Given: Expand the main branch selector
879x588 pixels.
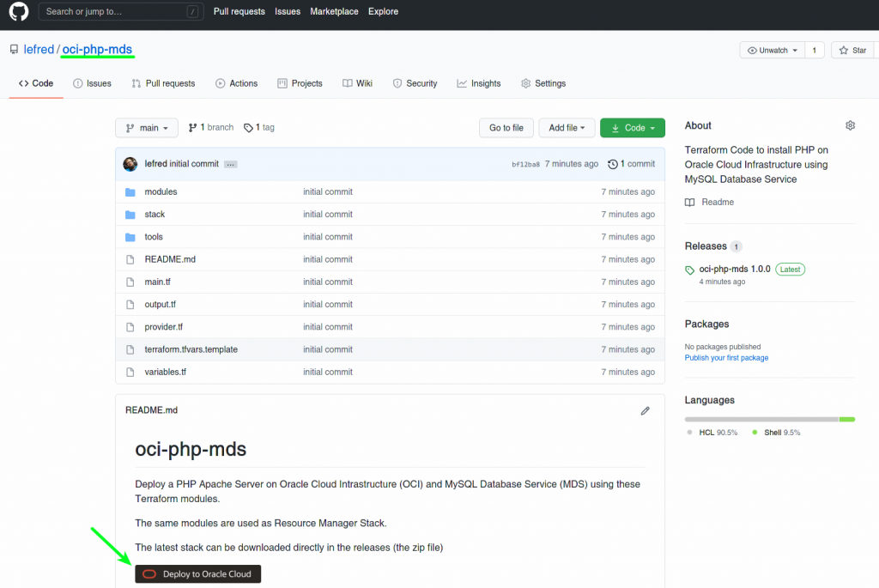Looking at the screenshot, I should click(x=147, y=128).
